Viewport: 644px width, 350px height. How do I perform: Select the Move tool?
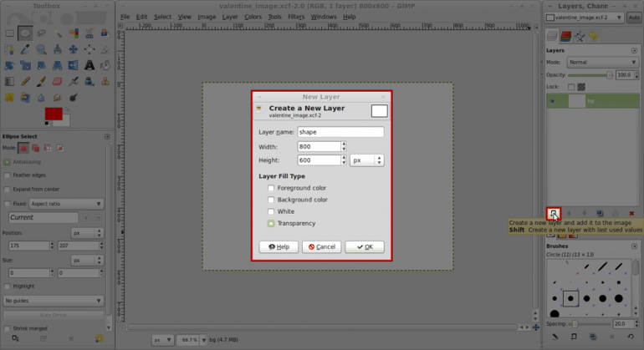[73, 49]
